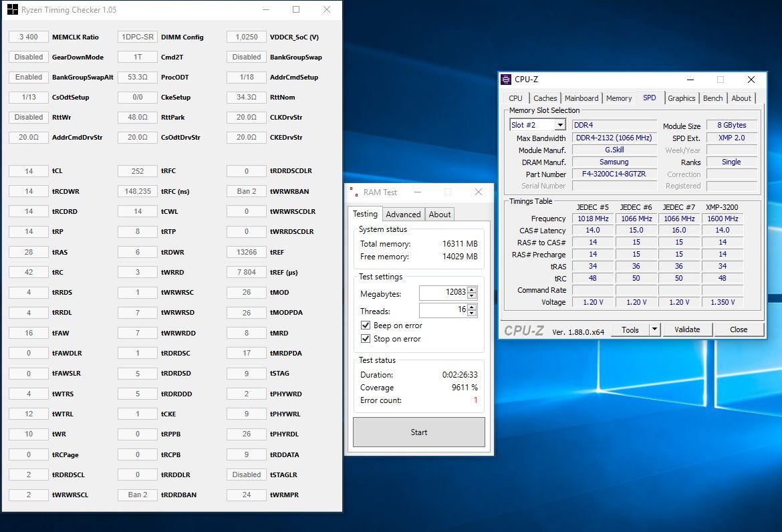Screen dimensions: 782x532
Task: Click the tCL value box
Action: coord(29,171)
